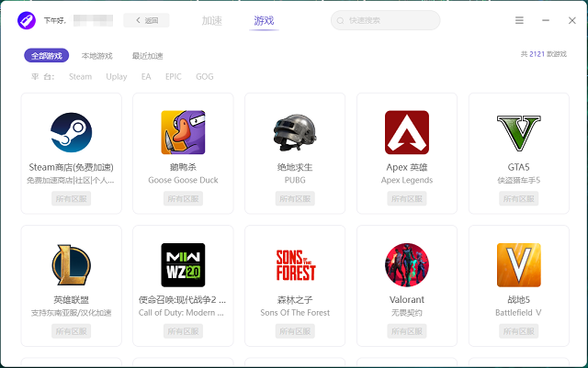Click 所有区服 under Call of Duty
The height and width of the screenshot is (368, 588).
pos(183,331)
